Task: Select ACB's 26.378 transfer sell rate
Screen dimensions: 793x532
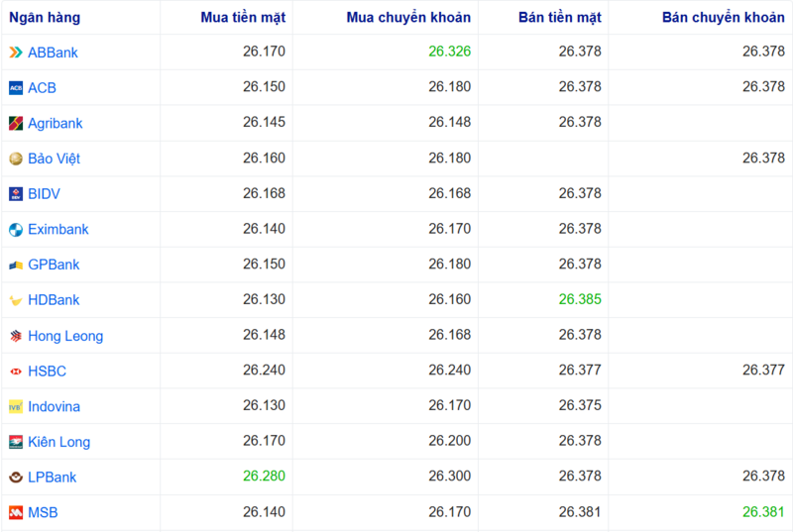Action: tap(763, 87)
